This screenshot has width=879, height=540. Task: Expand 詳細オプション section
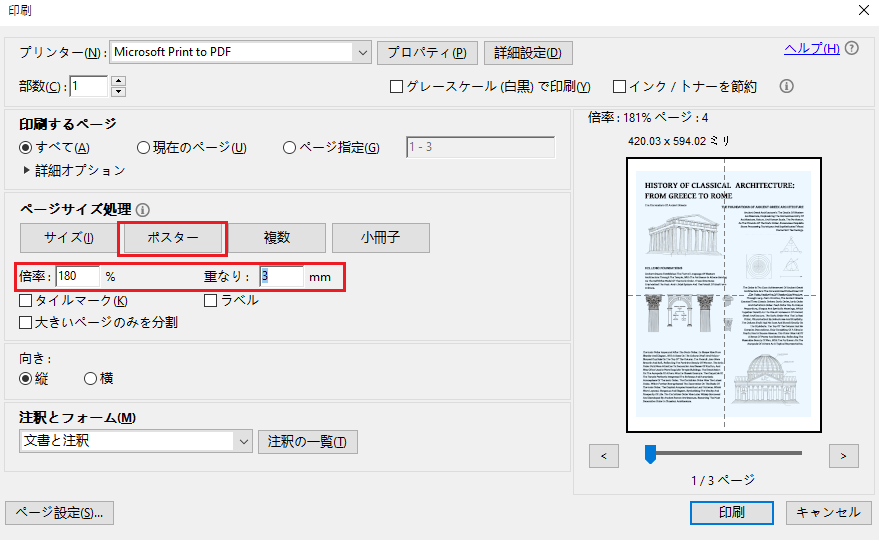tap(74, 170)
